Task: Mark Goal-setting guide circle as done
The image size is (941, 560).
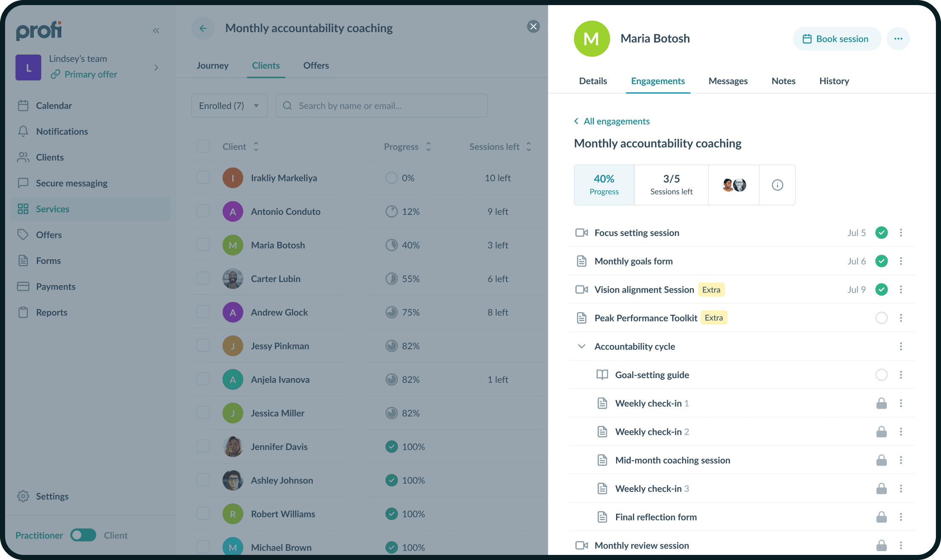Action: (x=881, y=375)
